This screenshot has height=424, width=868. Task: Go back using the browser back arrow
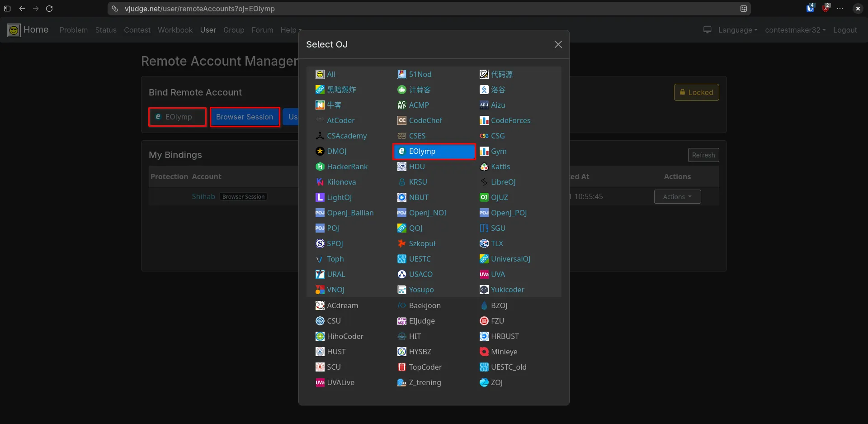pyautogui.click(x=22, y=9)
